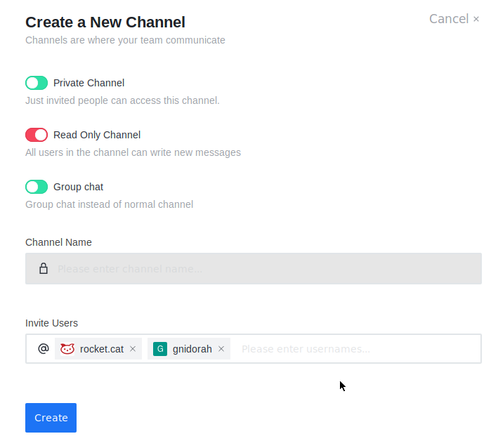Click the 'Invite Users' field label
The height and width of the screenshot is (448, 498).
click(51, 323)
